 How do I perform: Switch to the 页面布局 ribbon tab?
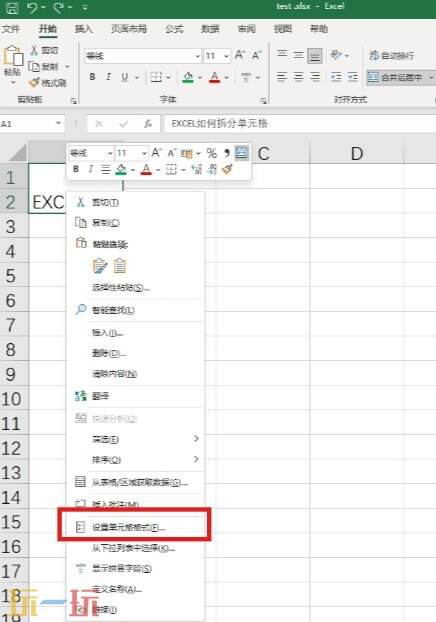point(129,29)
